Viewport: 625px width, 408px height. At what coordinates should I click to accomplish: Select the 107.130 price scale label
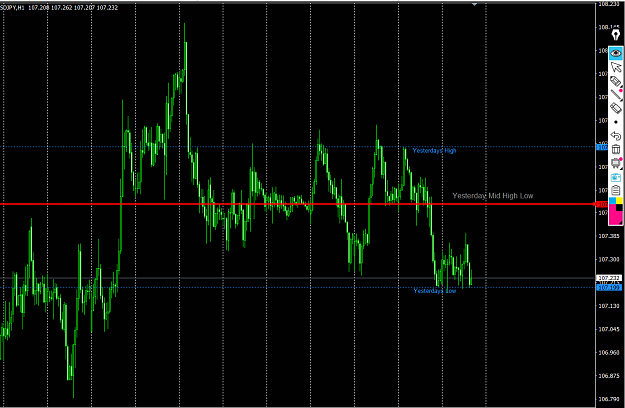(x=609, y=306)
